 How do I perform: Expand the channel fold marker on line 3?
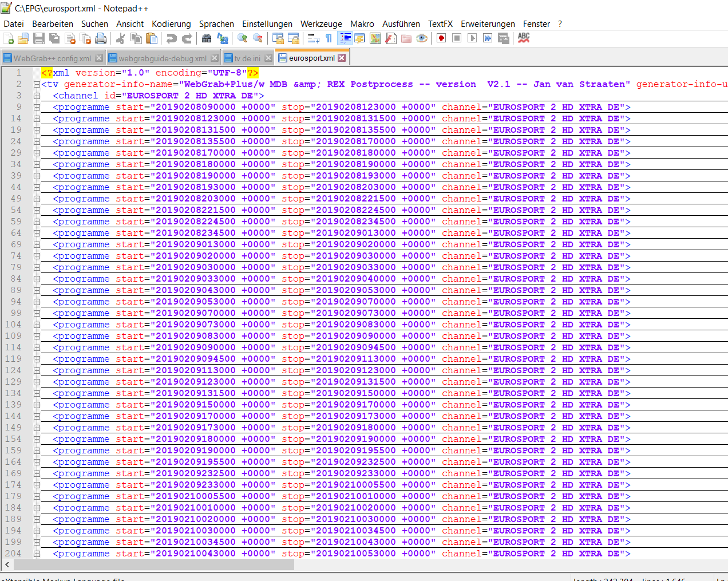[x=37, y=96]
